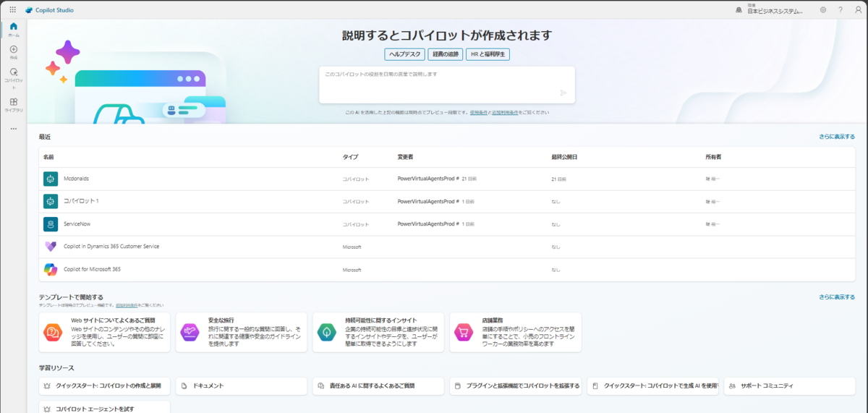Open ライブラリ in the sidebar
The height and width of the screenshot is (413, 868).
click(x=14, y=105)
